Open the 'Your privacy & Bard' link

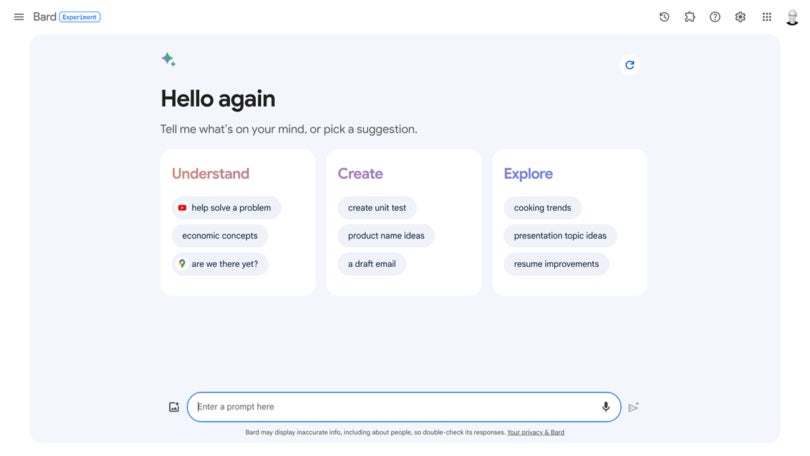pyautogui.click(x=535, y=432)
